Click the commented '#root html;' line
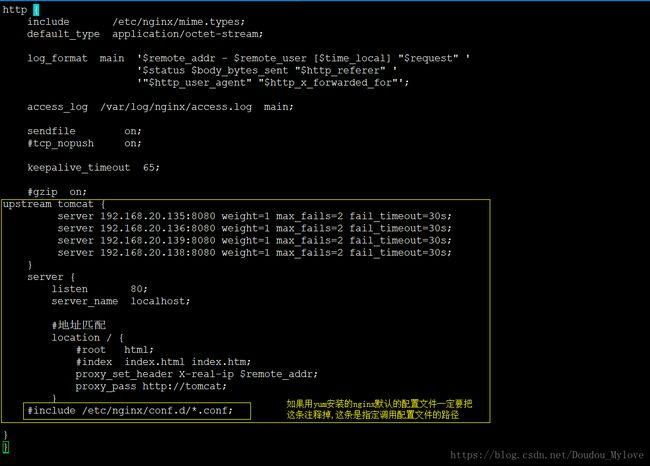 115,350
